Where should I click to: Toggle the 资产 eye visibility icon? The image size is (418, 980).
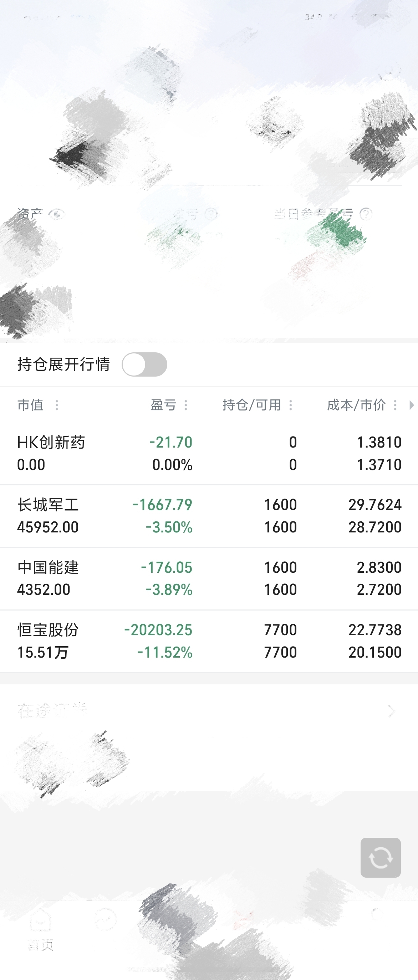pos(56,214)
